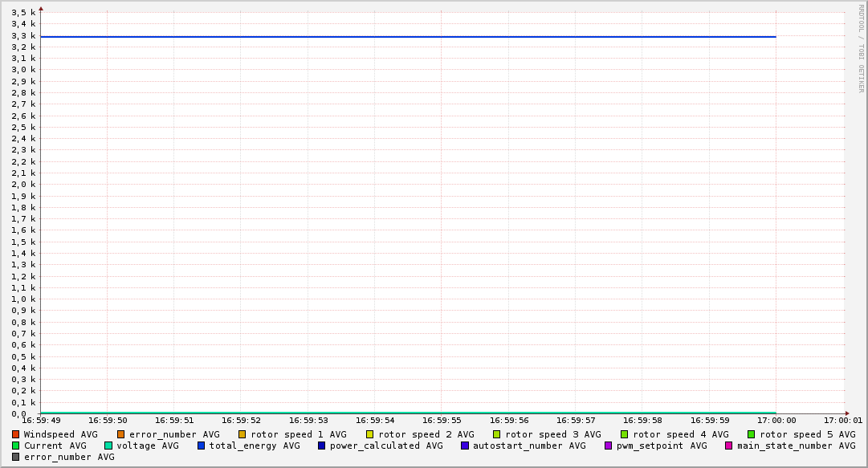
Task: Pick the rotor speed 4 AVG color swatch
Action: point(625,434)
